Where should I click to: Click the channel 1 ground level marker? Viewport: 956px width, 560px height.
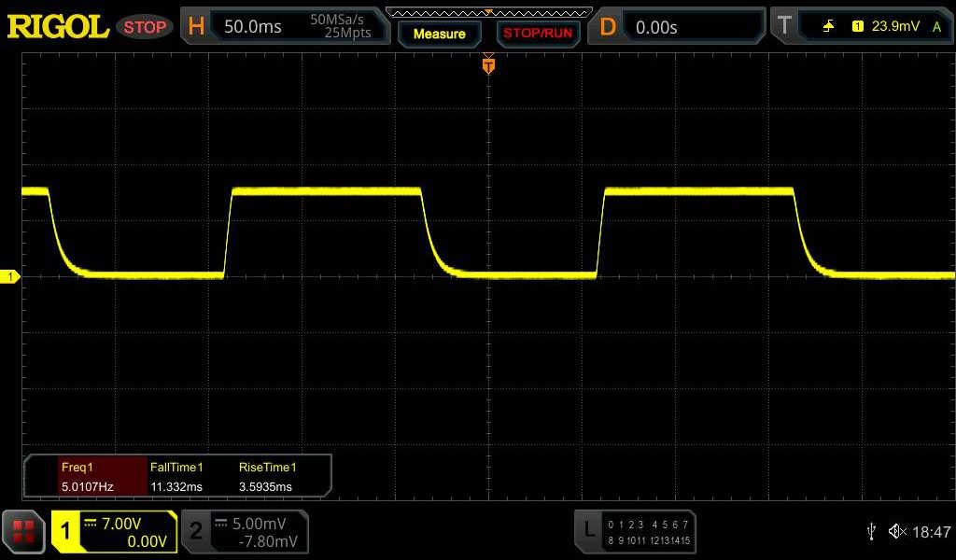coord(11,277)
